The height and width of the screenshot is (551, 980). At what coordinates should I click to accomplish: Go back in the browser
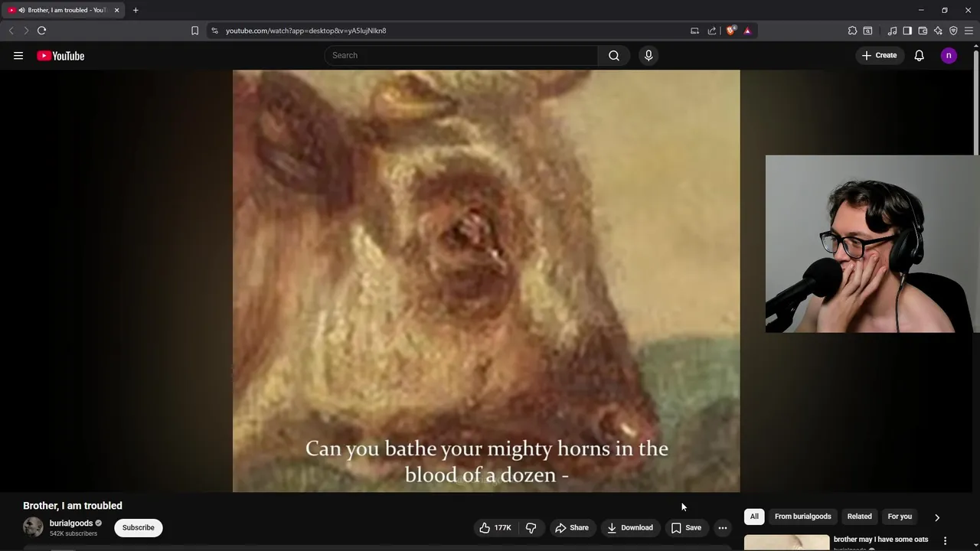click(11, 31)
